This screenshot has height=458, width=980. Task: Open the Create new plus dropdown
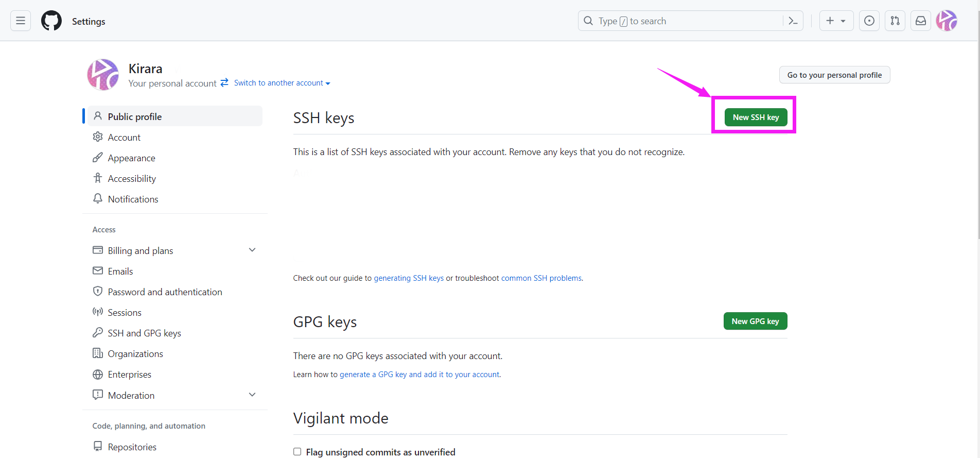coord(836,21)
